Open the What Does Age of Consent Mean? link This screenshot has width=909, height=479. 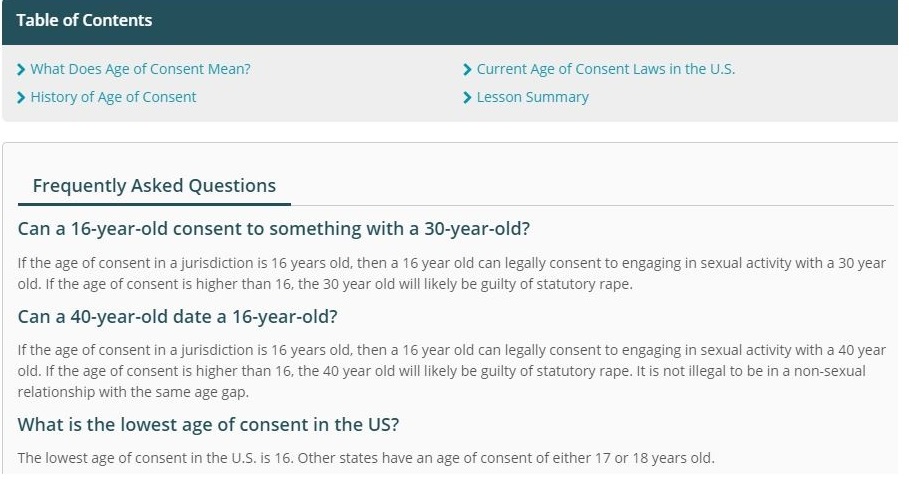pos(140,69)
